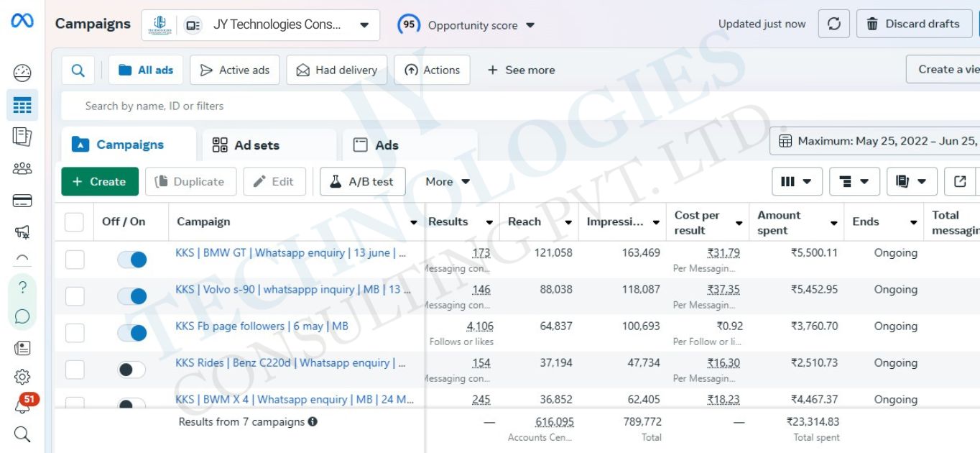Click the Search by name, ID or filters field
This screenshot has width=980, height=453.
point(520,106)
